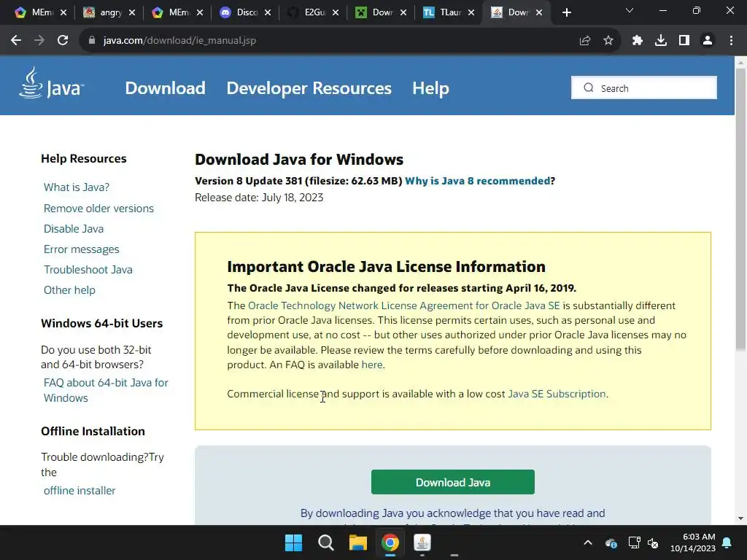Open Download menu in Java header

click(x=166, y=88)
